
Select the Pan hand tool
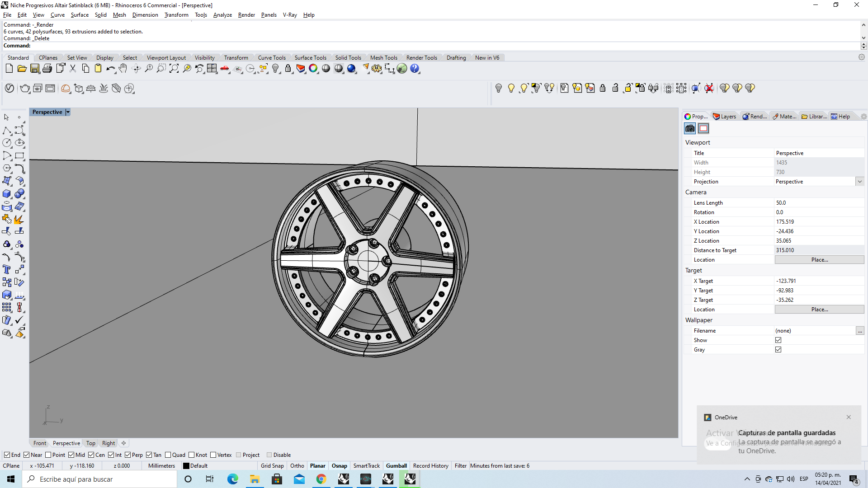(x=123, y=69)
